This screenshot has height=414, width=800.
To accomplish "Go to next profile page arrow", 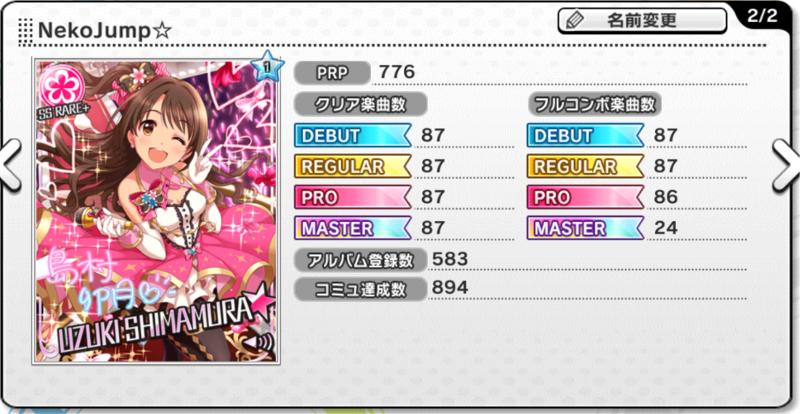I will (x=786, y=164).
